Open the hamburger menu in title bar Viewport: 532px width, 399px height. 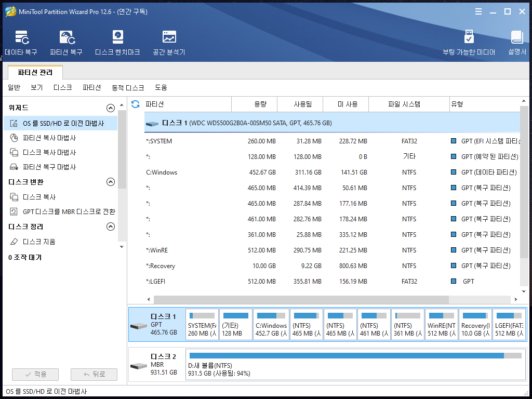click(x=478, y=11)
